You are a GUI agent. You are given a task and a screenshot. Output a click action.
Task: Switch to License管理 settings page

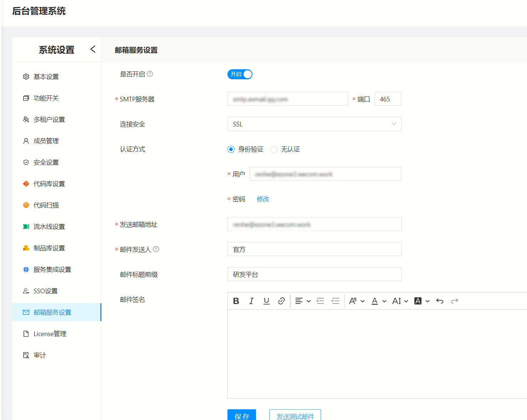coord(50,334)
